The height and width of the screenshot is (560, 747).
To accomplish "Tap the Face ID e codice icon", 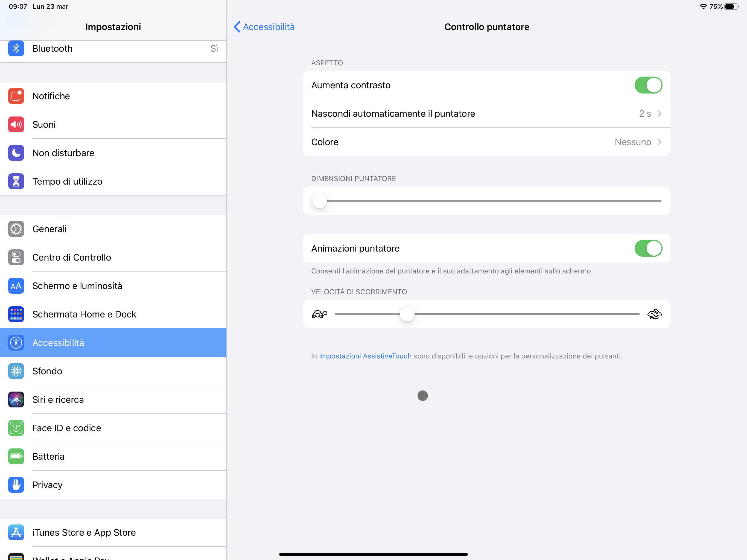I will tap(16, 428).
